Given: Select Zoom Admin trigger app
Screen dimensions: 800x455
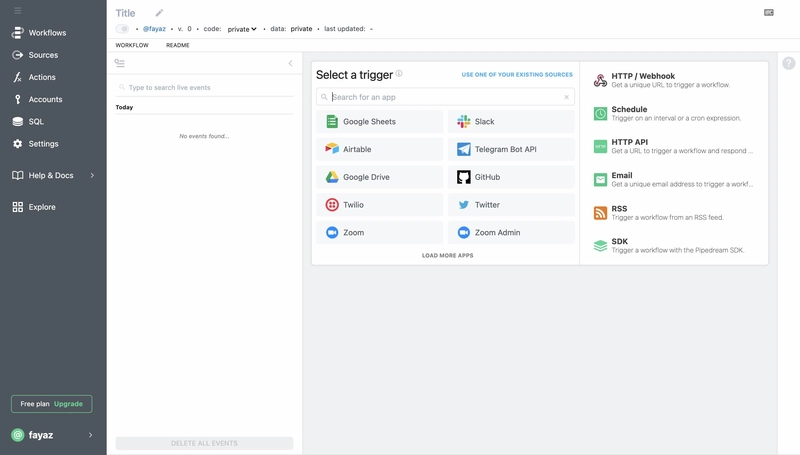Looking at the screenshot, I should click(511, 233).
